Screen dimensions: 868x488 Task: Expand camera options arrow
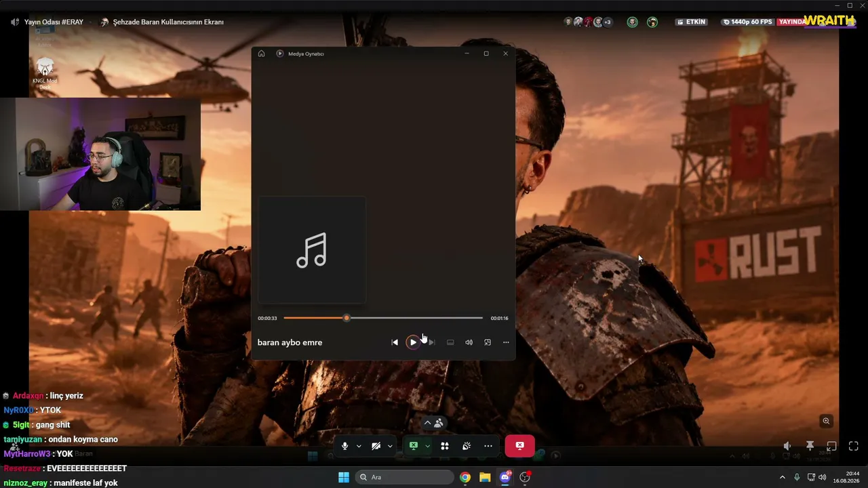(x=390, y=446)
